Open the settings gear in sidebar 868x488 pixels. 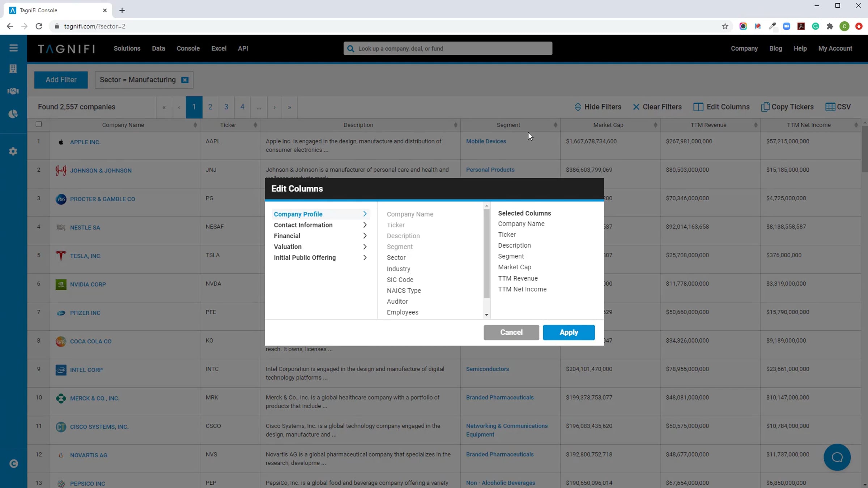coord(13,151)
